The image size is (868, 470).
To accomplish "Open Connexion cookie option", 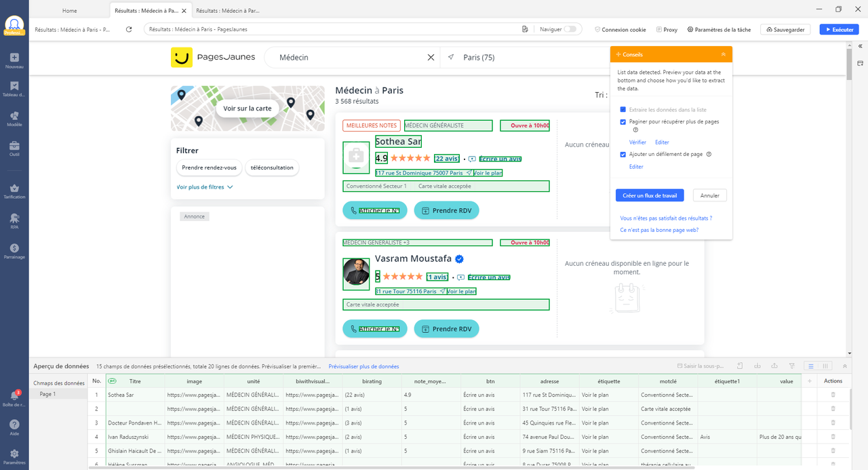I will tap(620, 29).
